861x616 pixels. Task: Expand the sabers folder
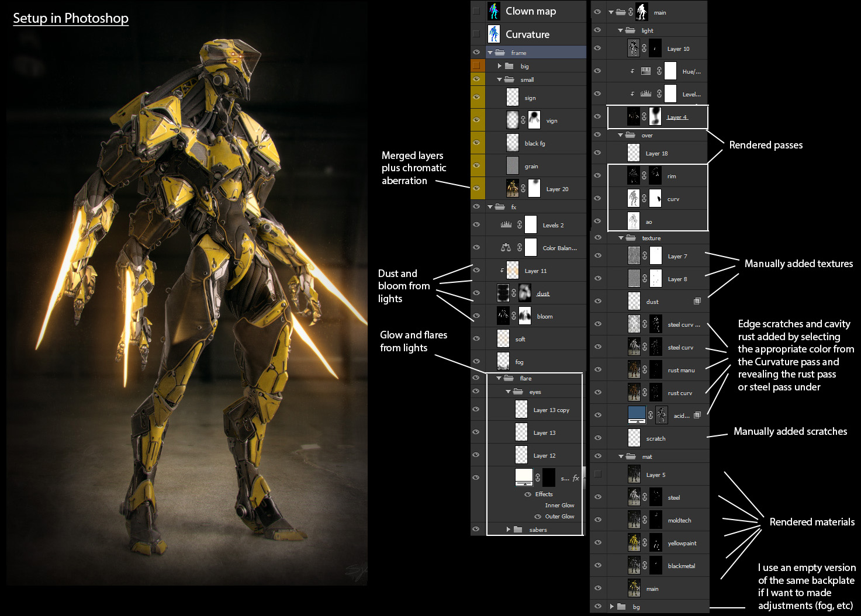[x=508, y=530]
